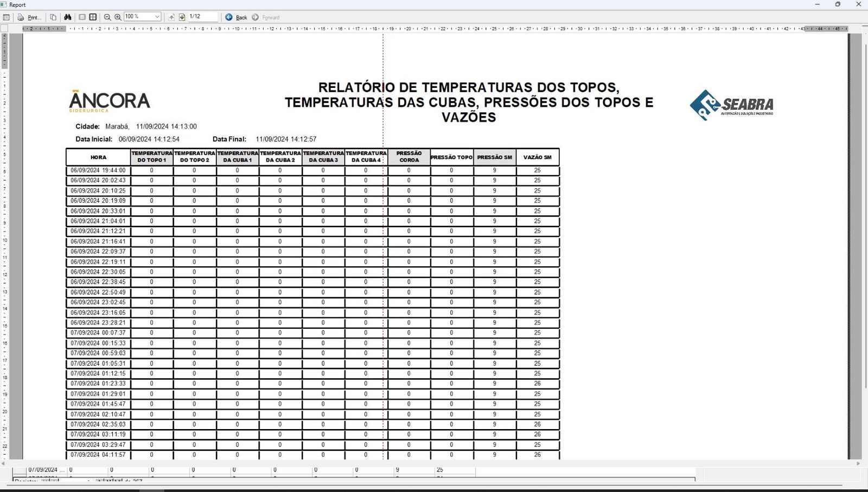Click the Report window title icon
The image size is (868, 492).
[x=4, y=4]
